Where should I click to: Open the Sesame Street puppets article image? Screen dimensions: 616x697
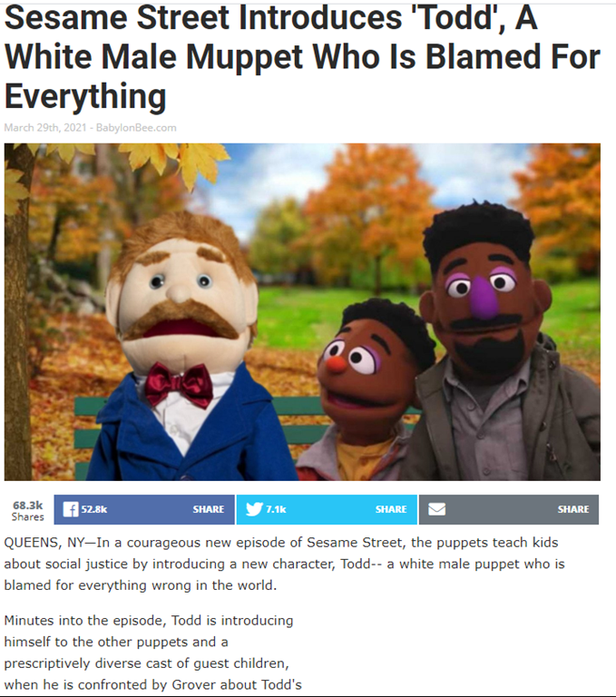[302, 311]
